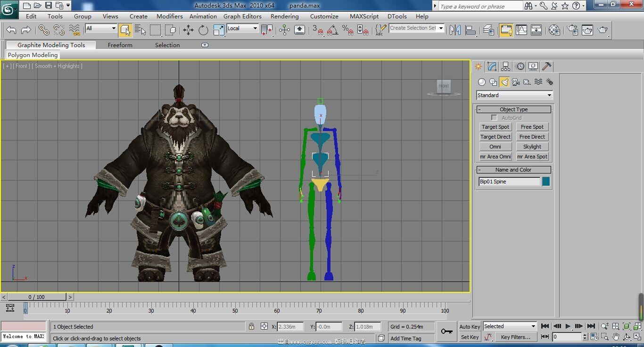Toggle the Selection Lock padlock
This screenshot has height=347, width=644.
click(251, 326)
